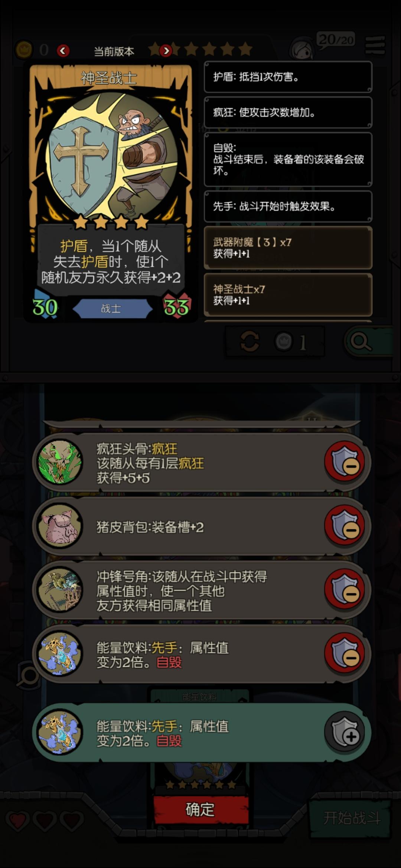401x868 pixels.
Task: Expand the 自毁 keyword description box
Action: click(x=288, y=160)
